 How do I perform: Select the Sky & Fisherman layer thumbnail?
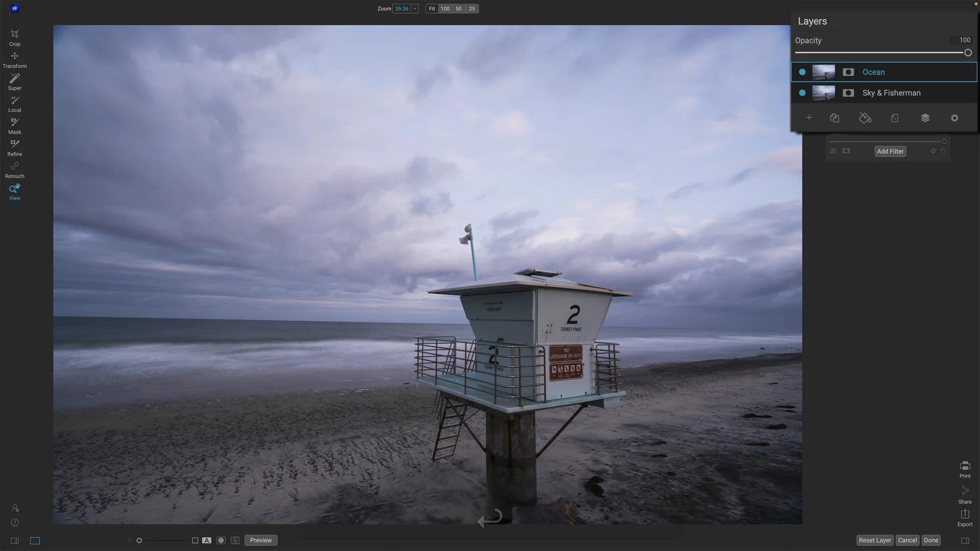pyautogui.click(x=823, y=93)
